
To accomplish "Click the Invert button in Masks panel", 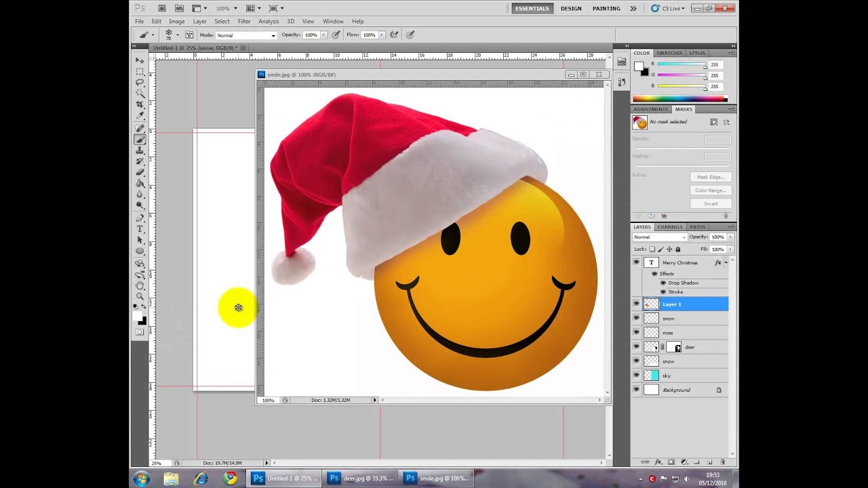I will coord(711,203).
